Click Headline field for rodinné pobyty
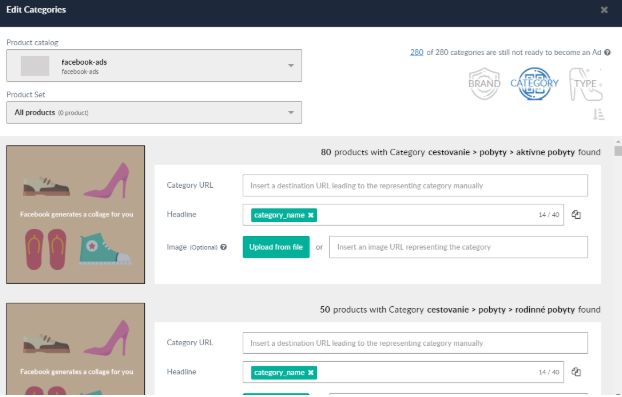Image resolution: width=622 pixels, height=397 pixels. click(403, 372)
